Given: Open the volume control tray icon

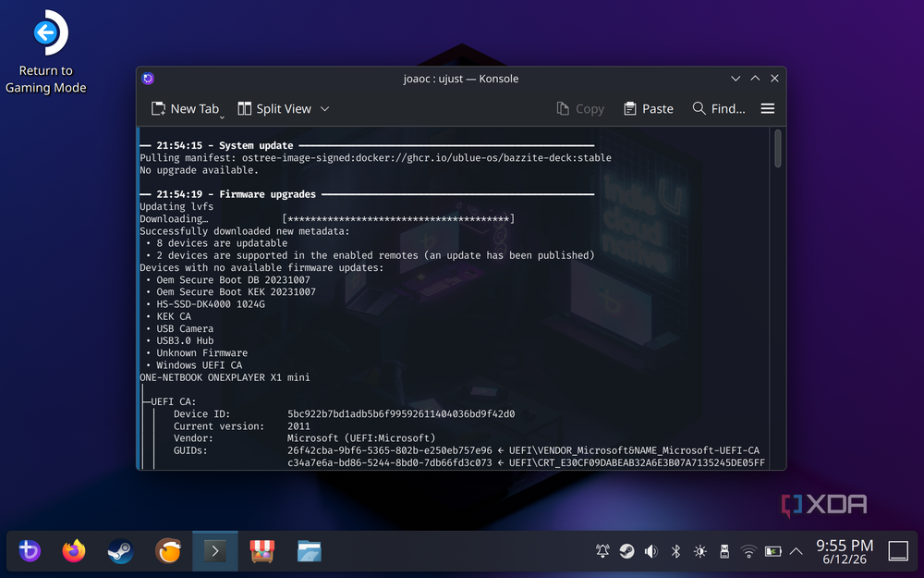Looking at the screenshot, I should pos(651,551).
